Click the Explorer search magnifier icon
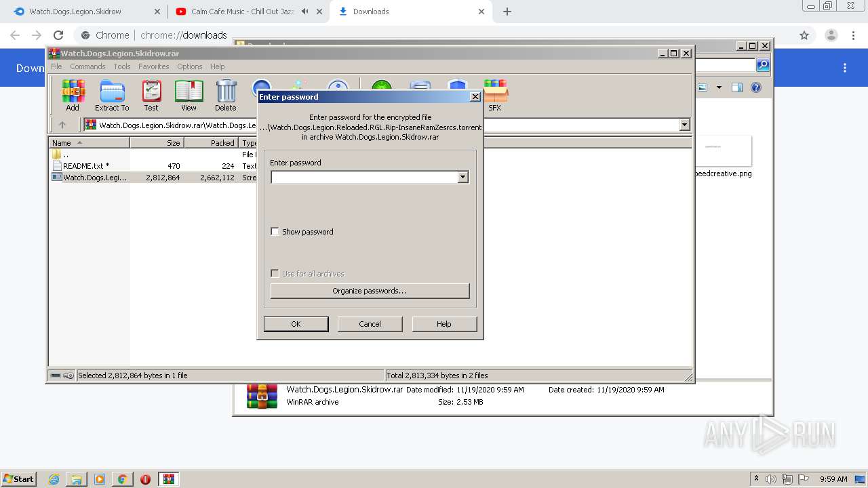Viewport: 868px width, 488px height. (x=763, y=65)
